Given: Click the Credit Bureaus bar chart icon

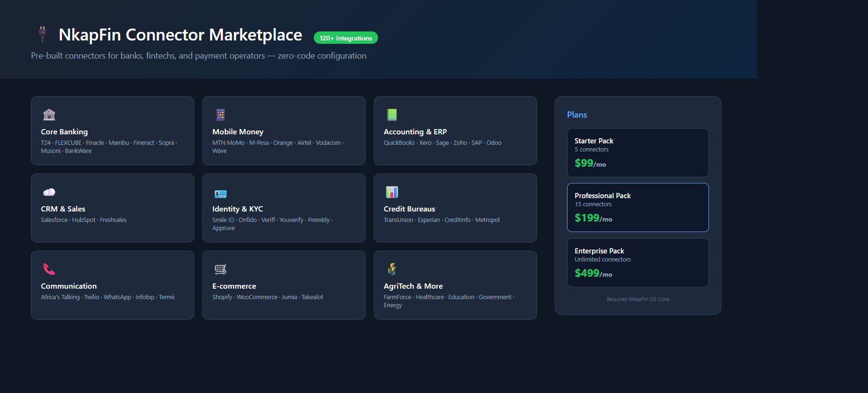Looking at the screenshot, I should [x=392, y=192].
